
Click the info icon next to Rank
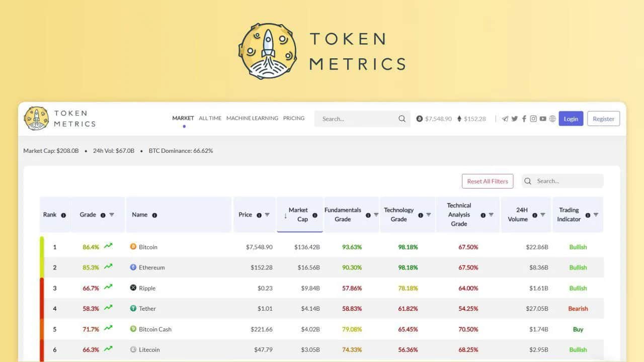click(63, 215)
